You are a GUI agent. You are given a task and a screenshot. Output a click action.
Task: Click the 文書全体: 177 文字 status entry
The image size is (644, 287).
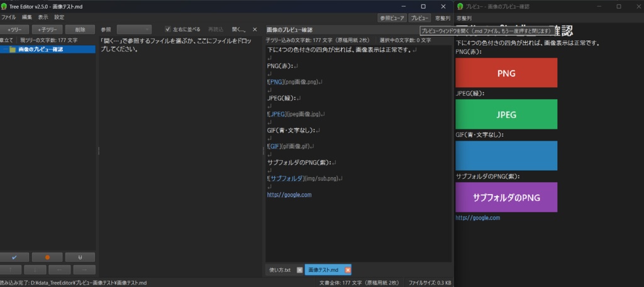pos(359,283)
